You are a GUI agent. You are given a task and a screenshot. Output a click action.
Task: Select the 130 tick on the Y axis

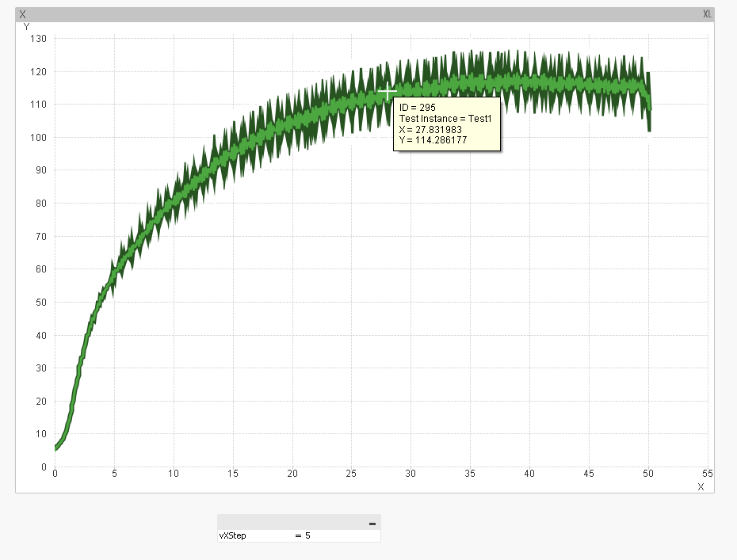(39, 39)
